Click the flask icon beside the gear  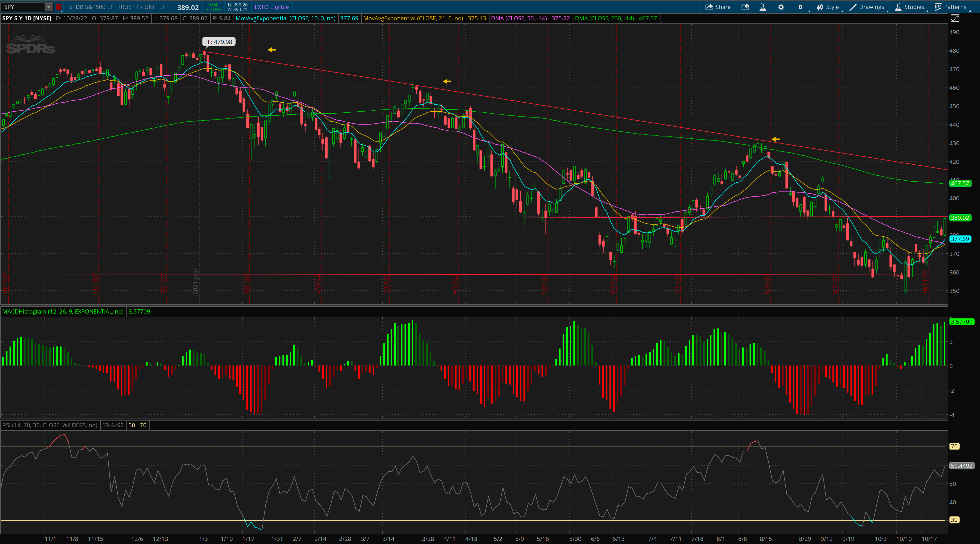pos(763,7)
